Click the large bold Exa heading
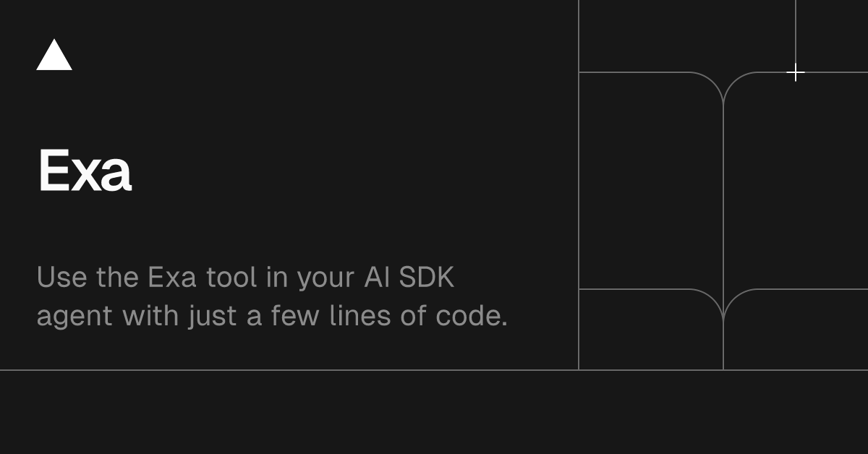The width and height of the screenshot is (868, 454). tap(85, 171)
